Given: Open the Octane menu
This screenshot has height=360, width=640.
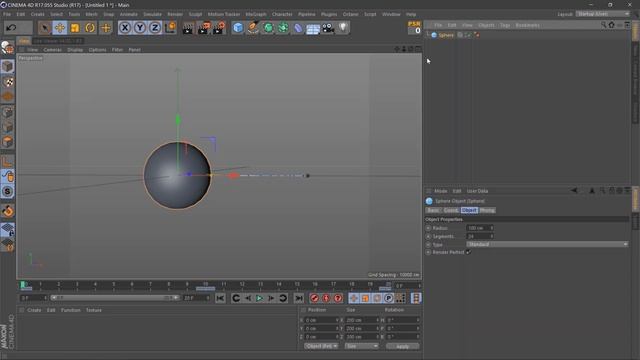Looking at the screenshot, I should click(350, 14).
